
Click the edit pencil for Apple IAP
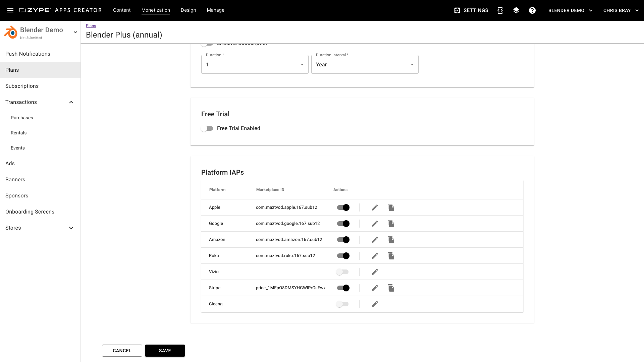(375, 207)
